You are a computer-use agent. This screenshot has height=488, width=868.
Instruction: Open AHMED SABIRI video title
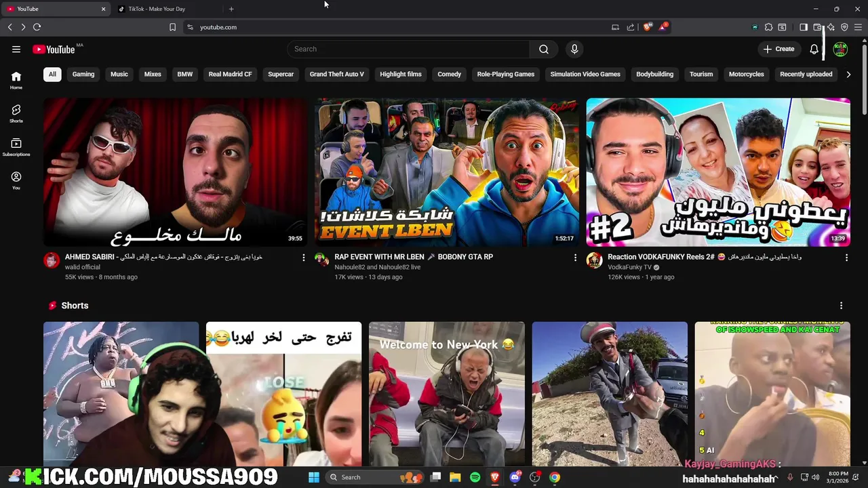tap(163, 257)
